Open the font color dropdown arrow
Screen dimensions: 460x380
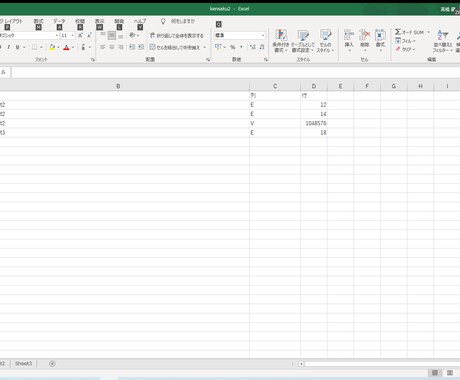pyautogui.click(x=73, y=47)
